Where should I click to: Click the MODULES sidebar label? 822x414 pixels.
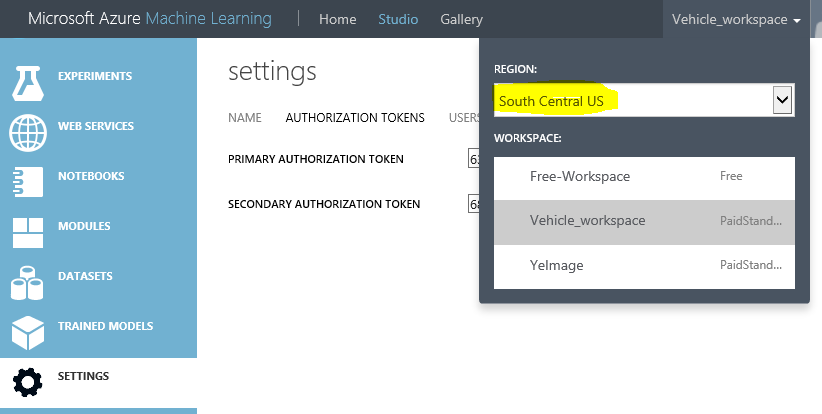84,226
